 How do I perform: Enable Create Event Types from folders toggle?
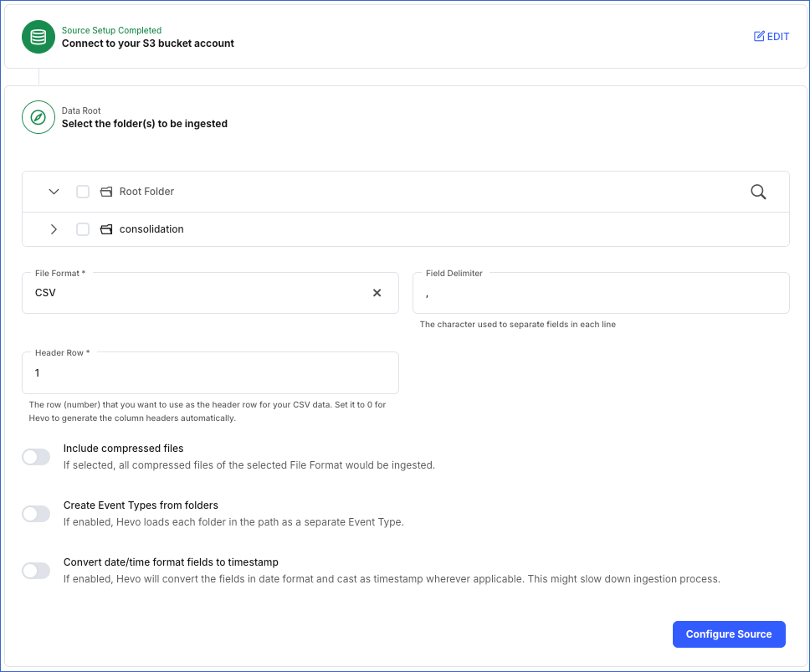(36, 514)
